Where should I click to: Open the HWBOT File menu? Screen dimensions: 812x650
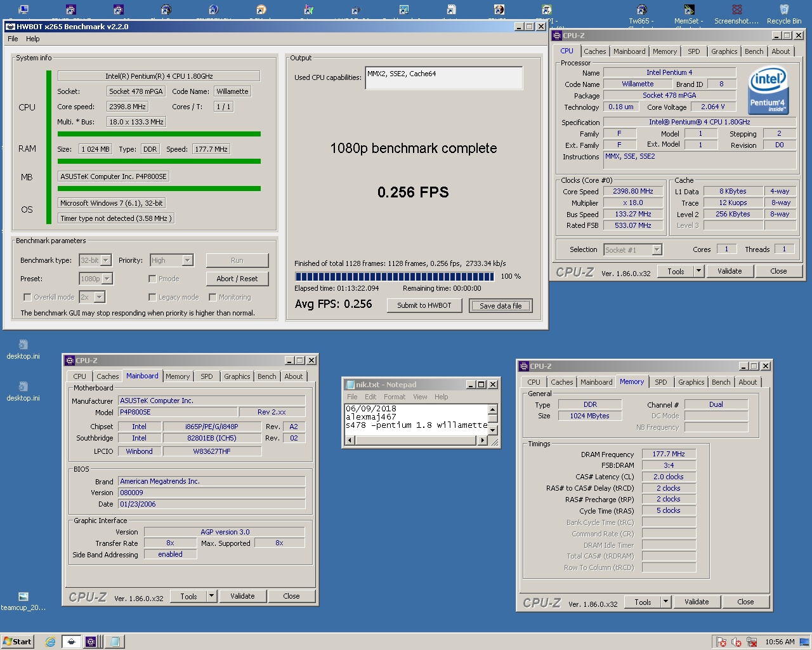pos(13,39)
